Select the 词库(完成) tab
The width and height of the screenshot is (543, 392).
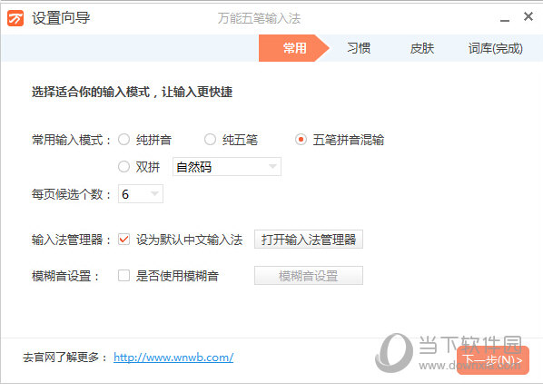point(495,48)
